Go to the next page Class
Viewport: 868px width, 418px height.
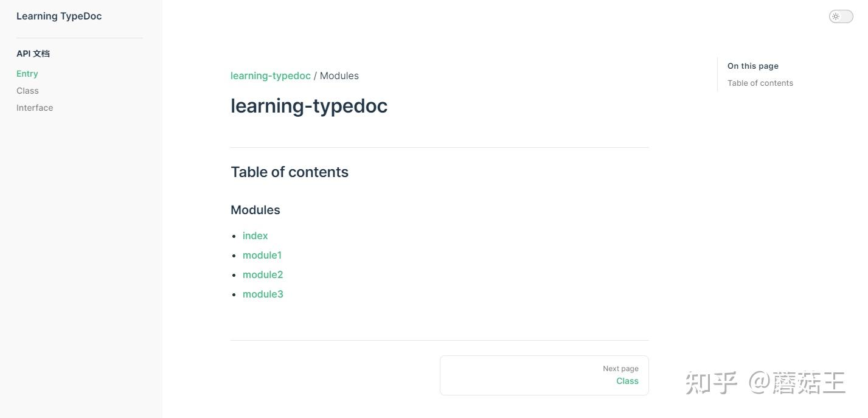pyautogui.click(x=627, y=381)
